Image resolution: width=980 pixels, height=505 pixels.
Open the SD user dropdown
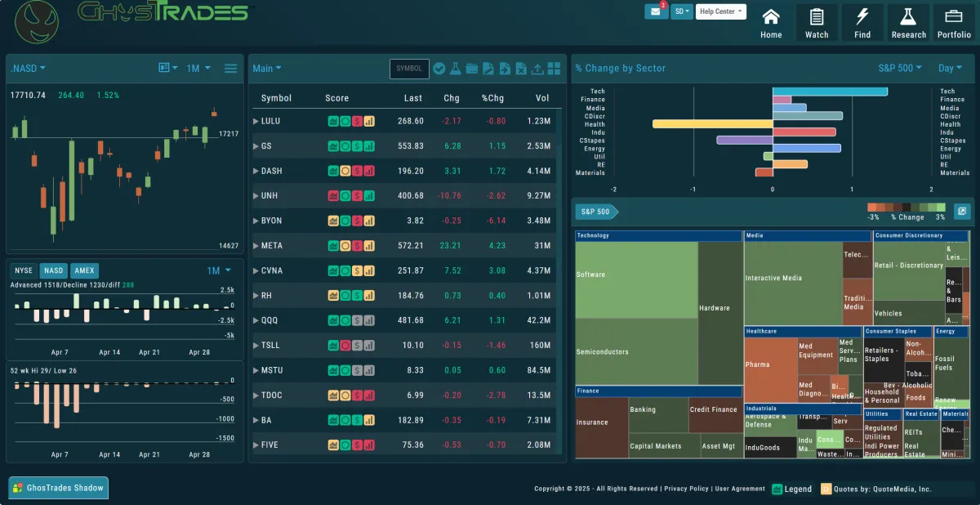point(682,11)
